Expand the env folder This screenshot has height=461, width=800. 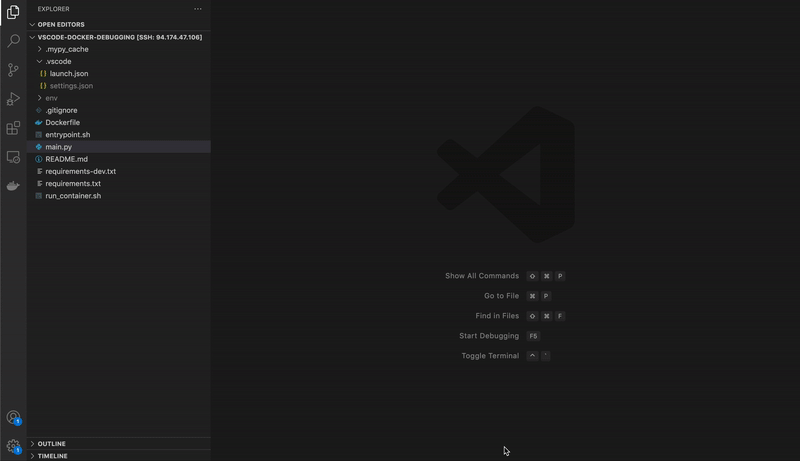[x=51, y=98]
